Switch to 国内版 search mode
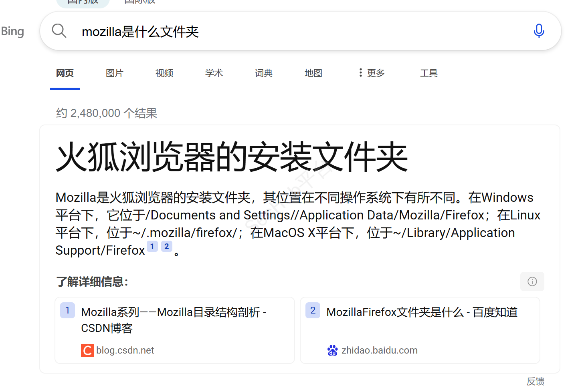 pos(83,2)
